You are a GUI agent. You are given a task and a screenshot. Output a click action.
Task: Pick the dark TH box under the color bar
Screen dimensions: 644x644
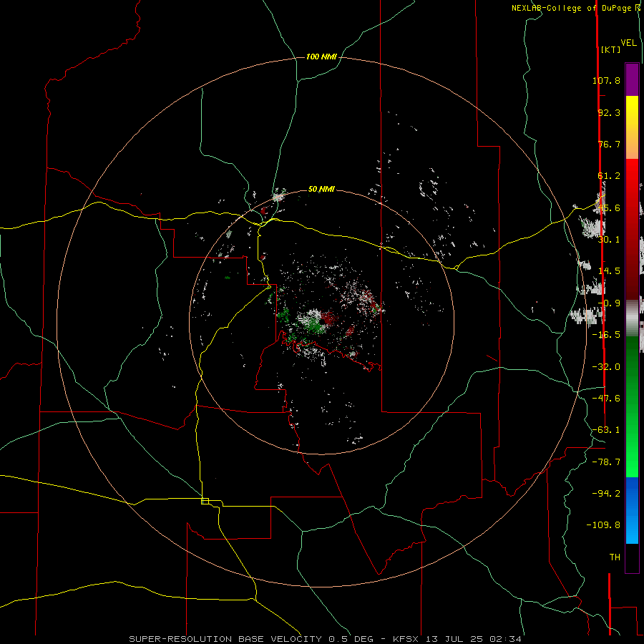tap(632, 558)
